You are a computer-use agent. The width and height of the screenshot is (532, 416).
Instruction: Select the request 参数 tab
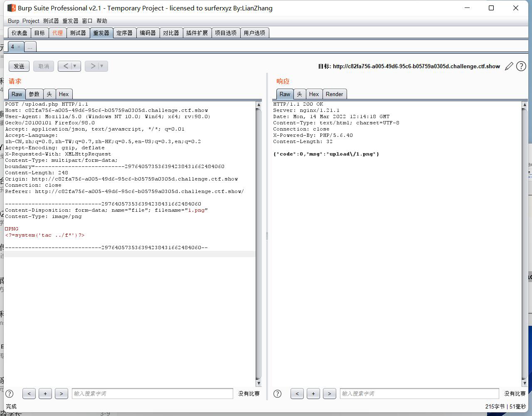[x=34, y=94]
